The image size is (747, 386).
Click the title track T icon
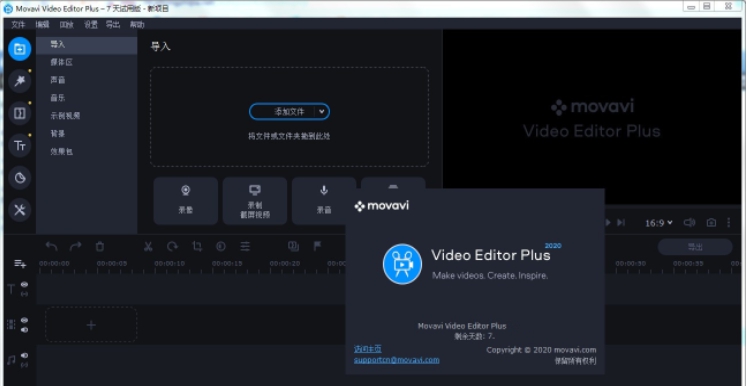tap(11, 289)
